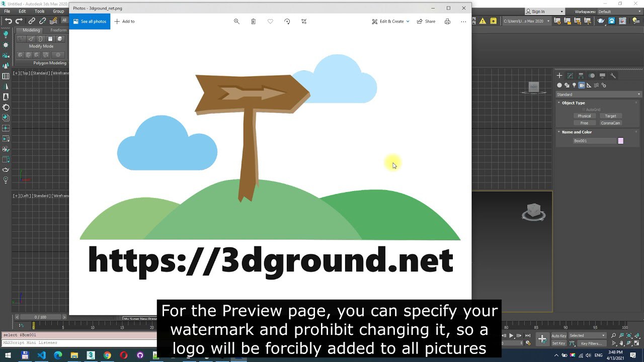The height and width of the screenshot is (362, 644).
Task: Select the Geometry category sphere icon
Action: pos(559,85)
